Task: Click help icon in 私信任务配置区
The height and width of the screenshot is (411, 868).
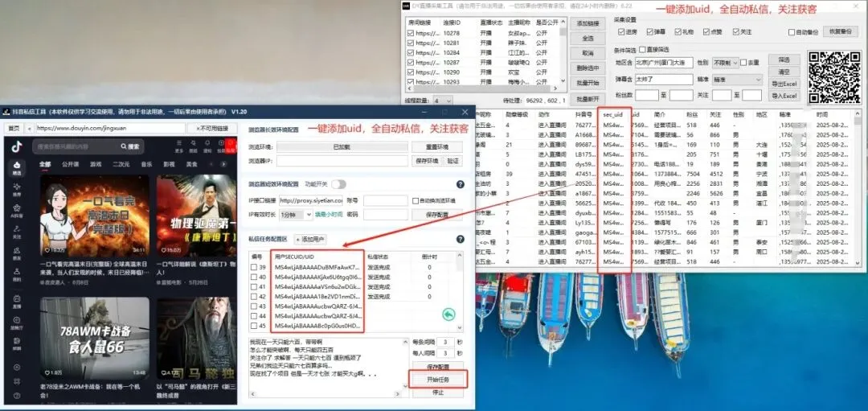Action: point(460,240)
